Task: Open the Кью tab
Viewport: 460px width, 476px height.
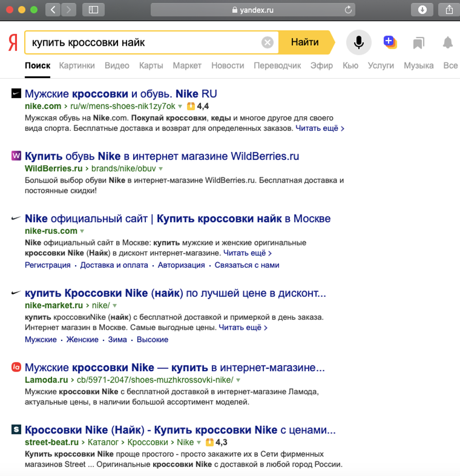Action: pyautogui.click(x=350, y=66)
